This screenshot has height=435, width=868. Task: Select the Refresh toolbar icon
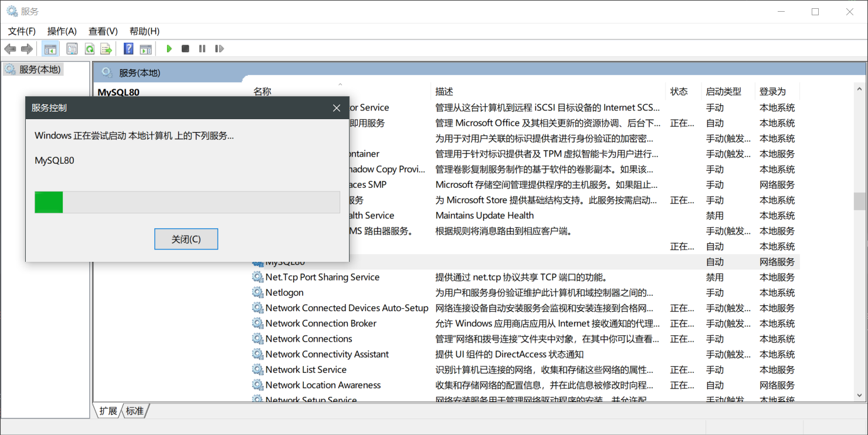point(89,48)
